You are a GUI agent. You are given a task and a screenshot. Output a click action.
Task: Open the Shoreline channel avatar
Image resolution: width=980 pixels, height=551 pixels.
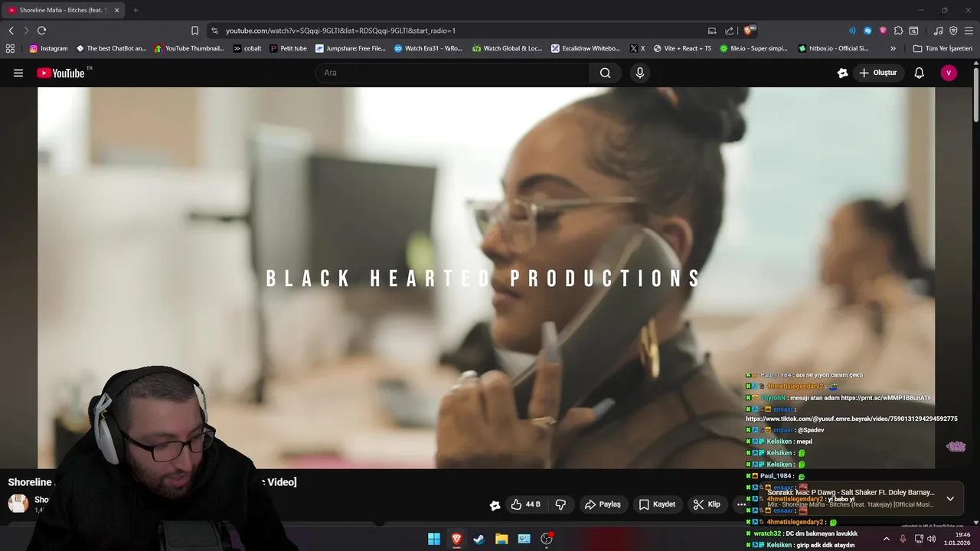point(18,503)
